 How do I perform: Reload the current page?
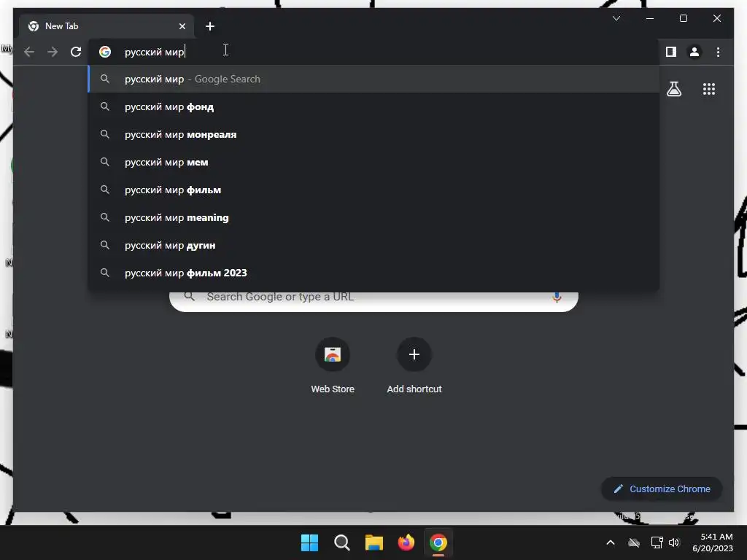pyautogui.click(x=76, y=52)
